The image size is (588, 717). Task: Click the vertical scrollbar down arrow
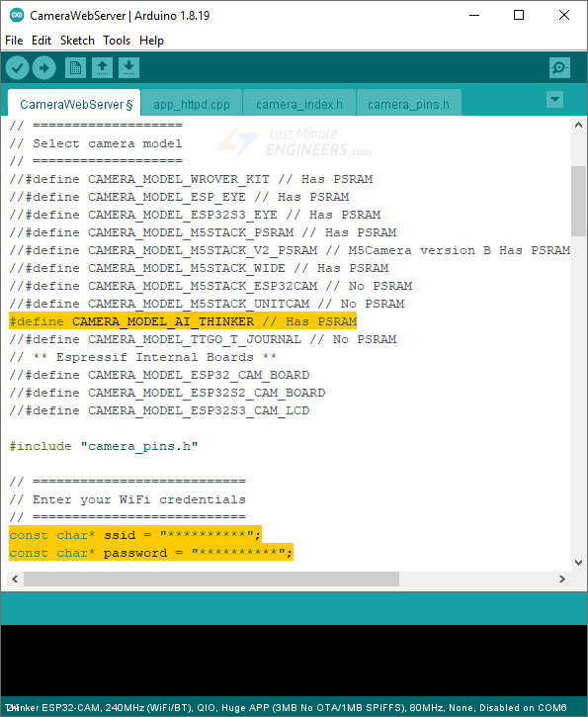click(x=578, y=563)
